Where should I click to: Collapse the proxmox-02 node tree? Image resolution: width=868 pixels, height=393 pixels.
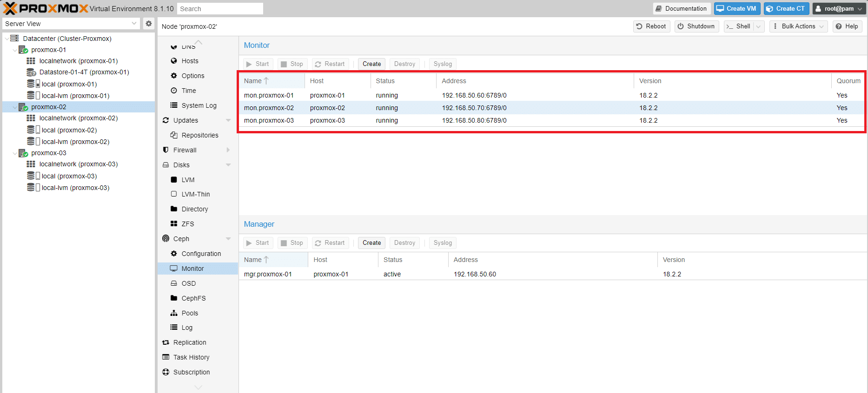pos(15,107)
